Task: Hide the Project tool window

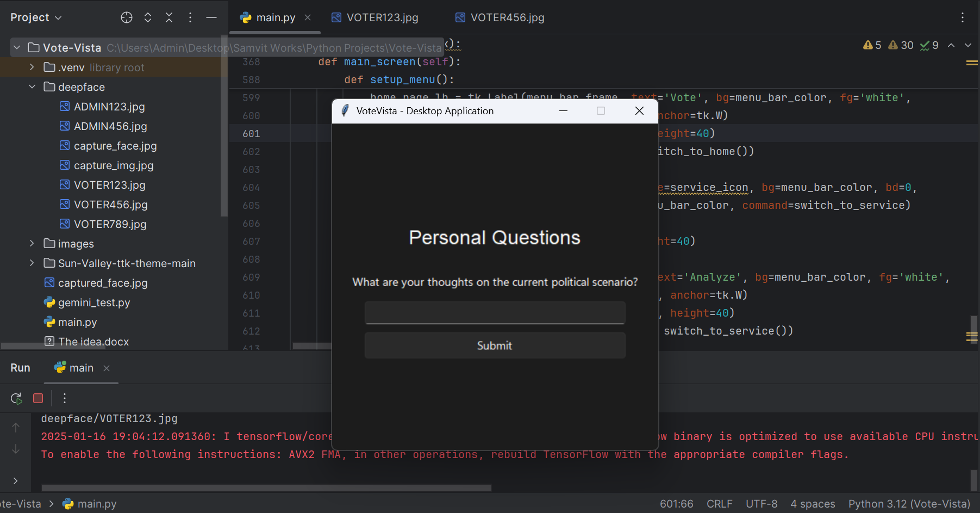Action: [211, 17]
